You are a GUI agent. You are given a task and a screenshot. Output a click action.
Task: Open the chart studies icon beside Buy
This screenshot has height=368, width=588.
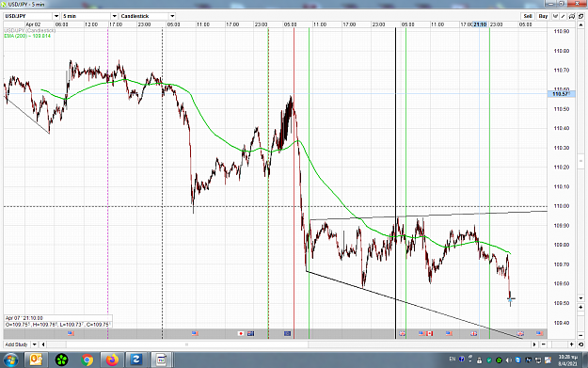555,16
